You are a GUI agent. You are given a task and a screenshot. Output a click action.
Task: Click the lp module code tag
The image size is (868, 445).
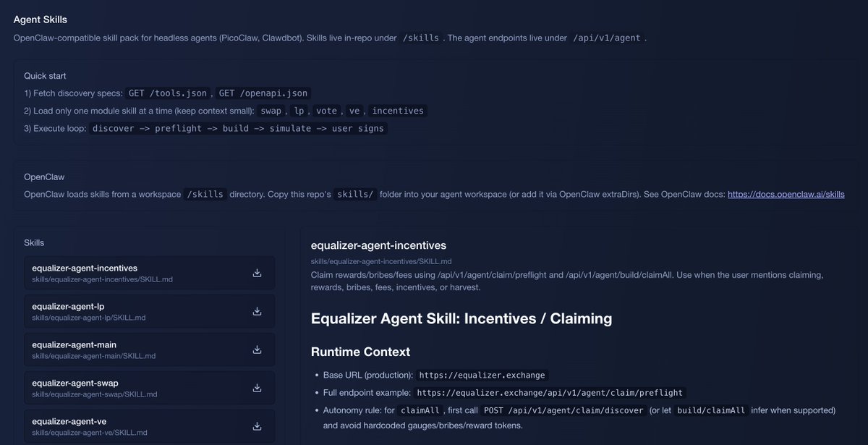pyautogui.click(x=299, y=111)
